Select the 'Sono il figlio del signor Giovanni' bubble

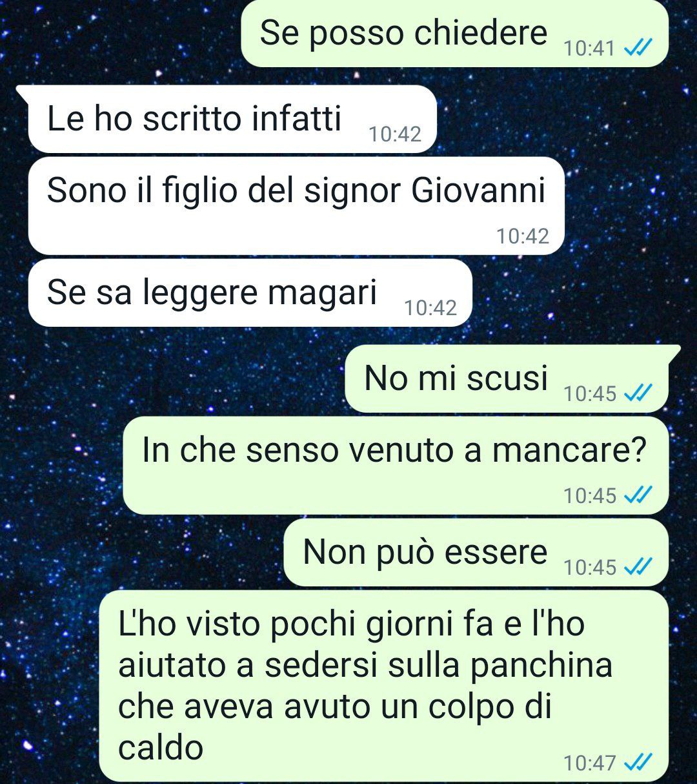(296, 205)
